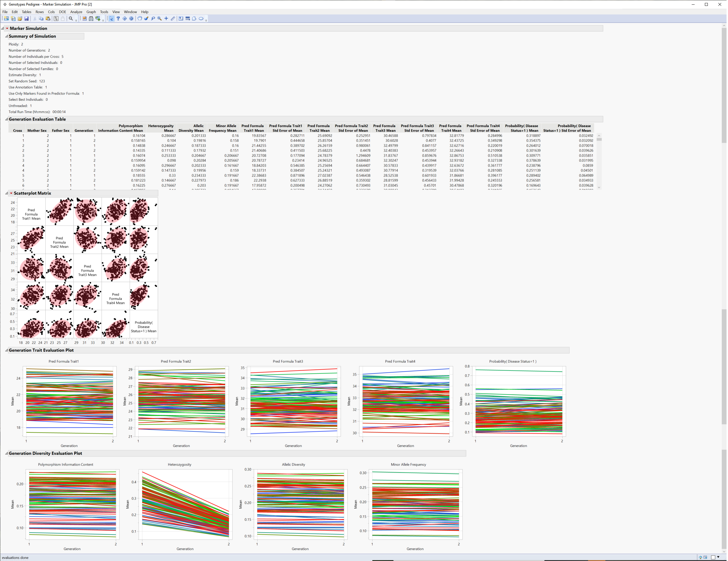Save the report with Save icon
This screenshot has height=561, width=728.
point(27,19)
